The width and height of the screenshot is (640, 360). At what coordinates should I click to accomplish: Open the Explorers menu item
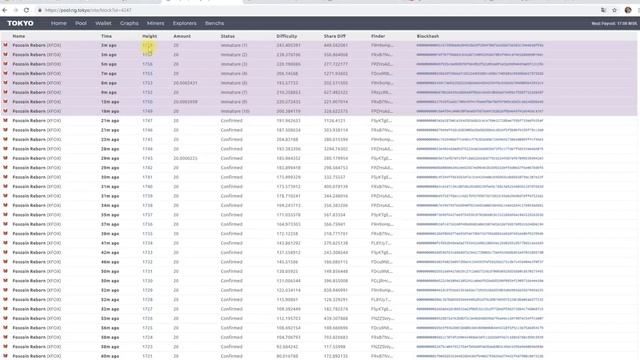(x=184, y=23)
